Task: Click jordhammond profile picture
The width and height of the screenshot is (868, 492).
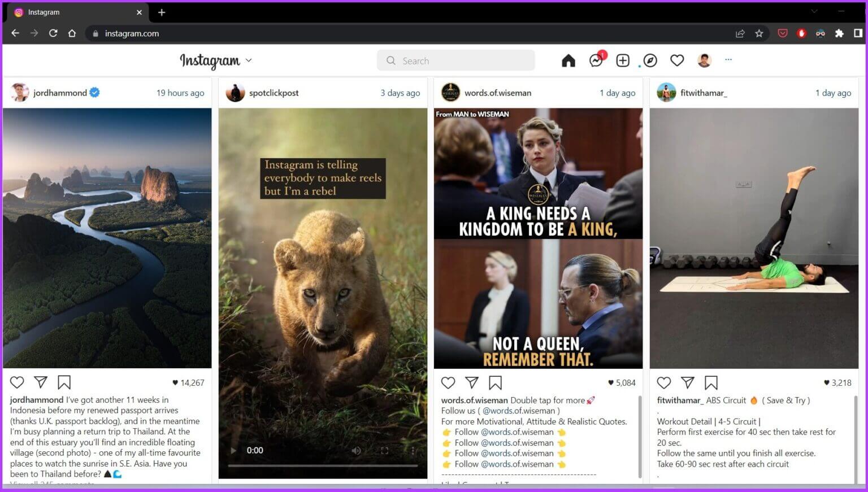Action: 19,93
